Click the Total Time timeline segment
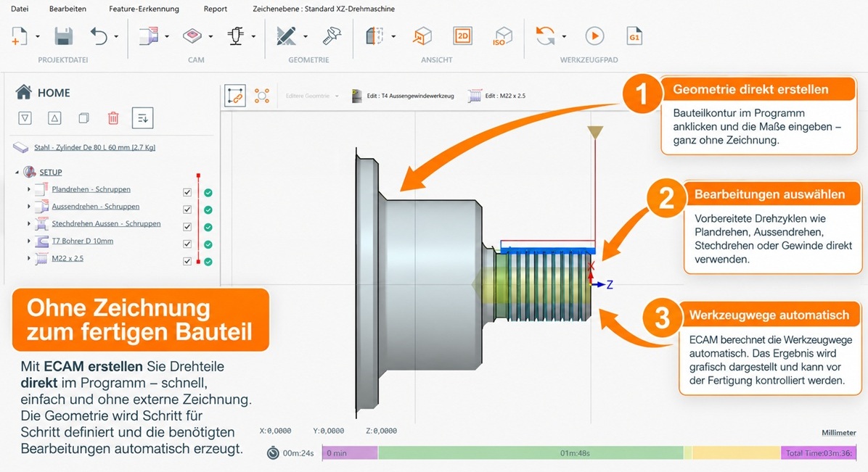Image resolution: width=868 pixels, height=472 pixels. pos(818,453)
